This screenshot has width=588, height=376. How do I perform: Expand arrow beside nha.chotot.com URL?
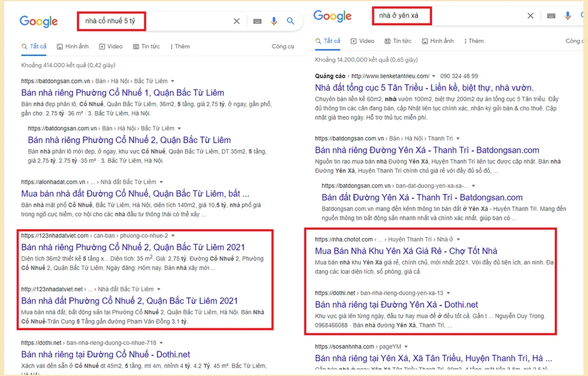458,239
